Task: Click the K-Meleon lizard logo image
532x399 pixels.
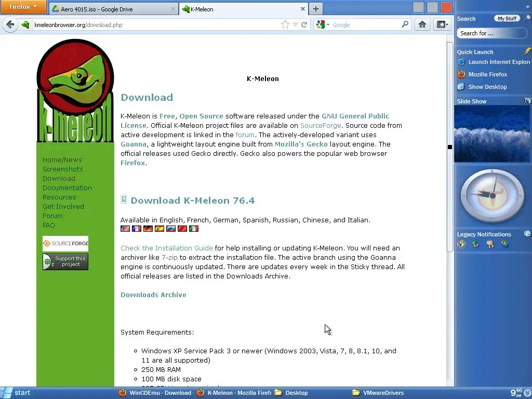Action: point(75,90)
